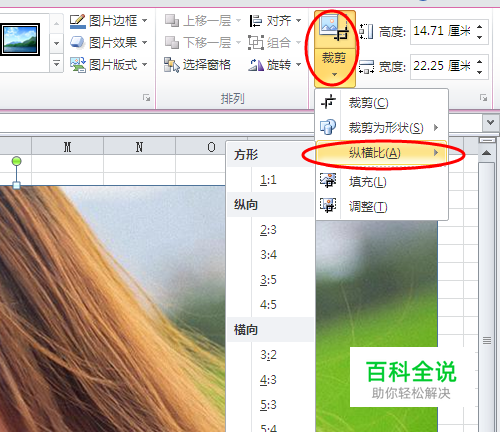Click the crop-to-shape icon in the menu
Screen dimensions: 500x432
(x=328, y=127)
